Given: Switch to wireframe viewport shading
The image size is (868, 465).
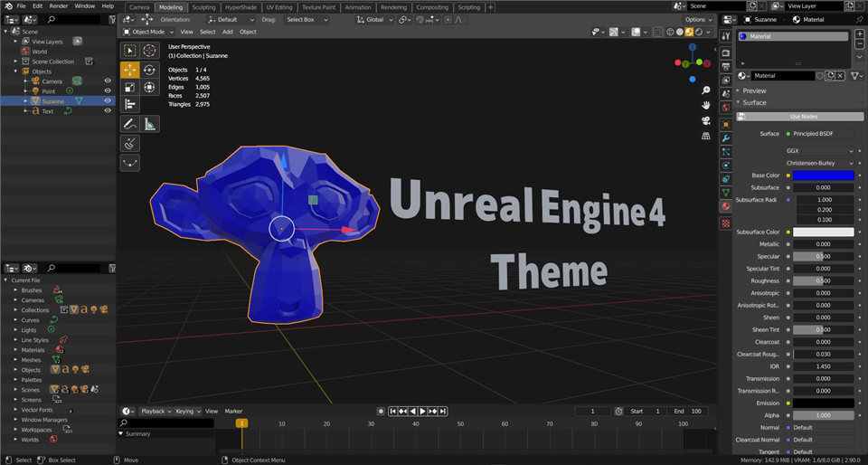Looking at the screenshot, I should coord(670,32).
